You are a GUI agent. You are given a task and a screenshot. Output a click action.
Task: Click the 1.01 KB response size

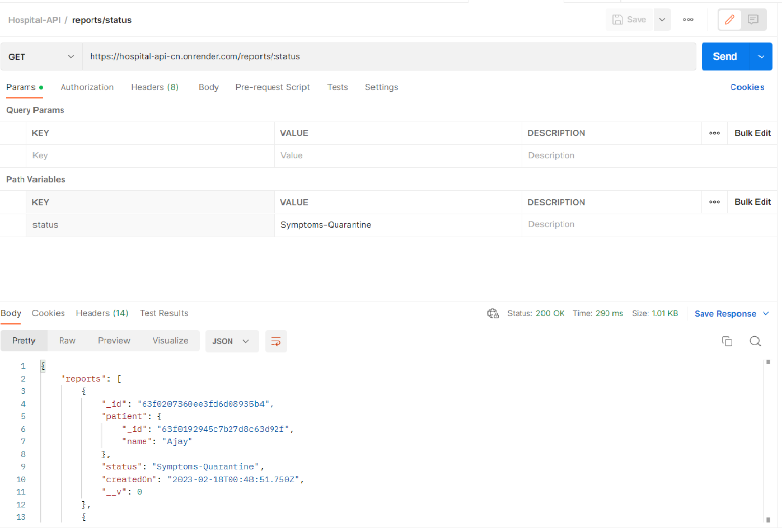(665, 313)
